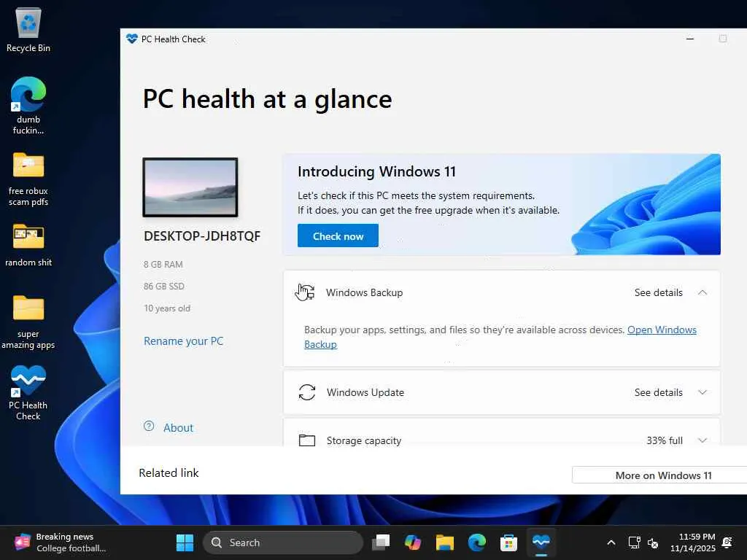Click the Introducing Windows 11 heading

point(376,171)
